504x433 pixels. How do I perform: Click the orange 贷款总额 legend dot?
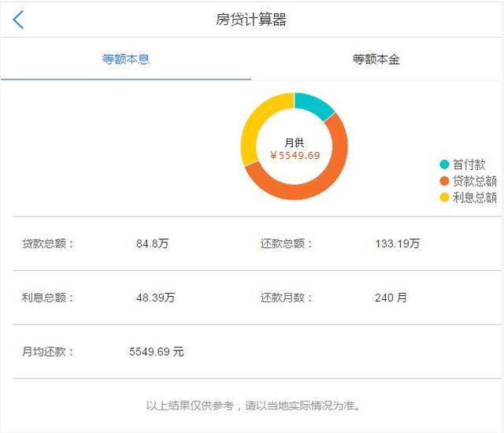click(x=444, y=181)
